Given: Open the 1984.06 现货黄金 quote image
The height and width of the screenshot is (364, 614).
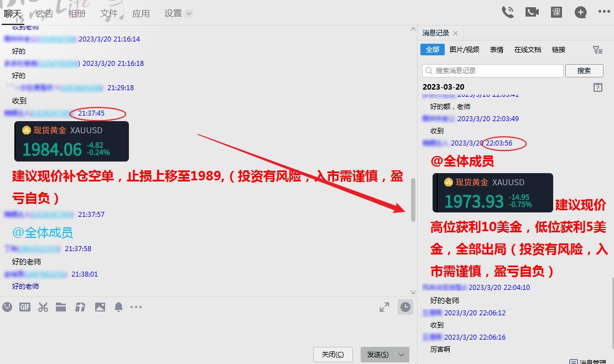Looking at the screenshot, I should pyautogui.click(x=72, y=142).
